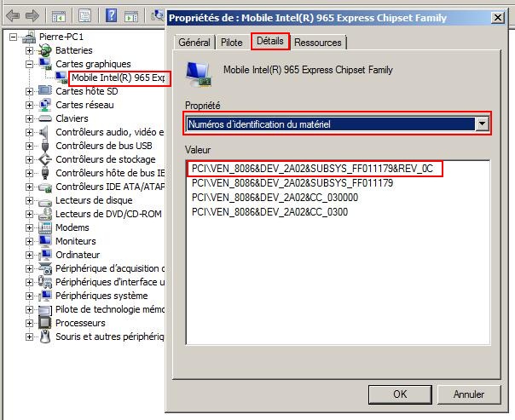Expand the Lecteurs de disque node
Image resolution: width=515 pixels, height=420 pixels.
29,200
